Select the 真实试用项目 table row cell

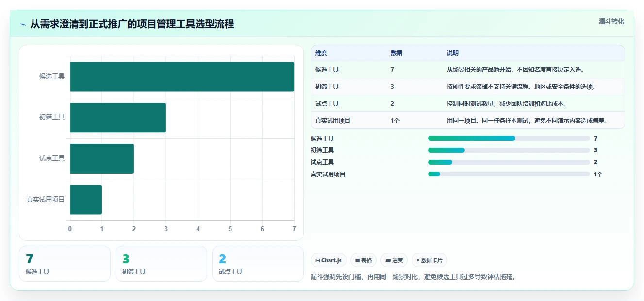(333, 121)
